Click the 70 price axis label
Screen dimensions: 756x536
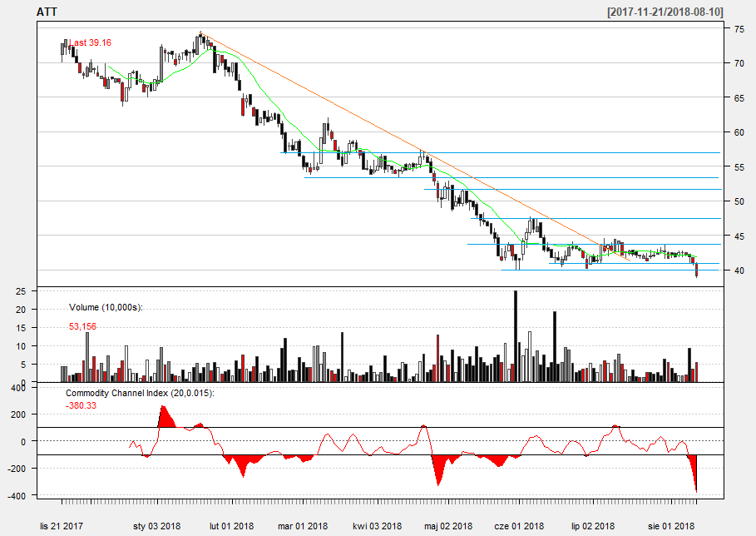(739, 63)
